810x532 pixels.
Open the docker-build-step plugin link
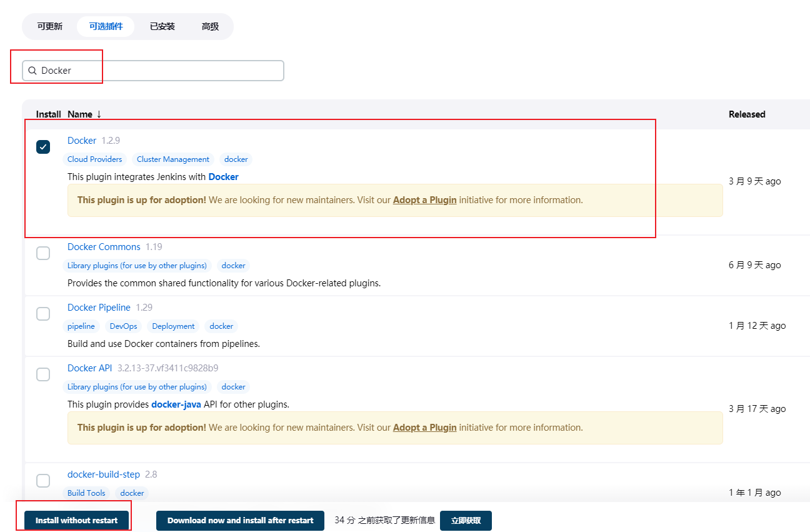coord(104,474)
